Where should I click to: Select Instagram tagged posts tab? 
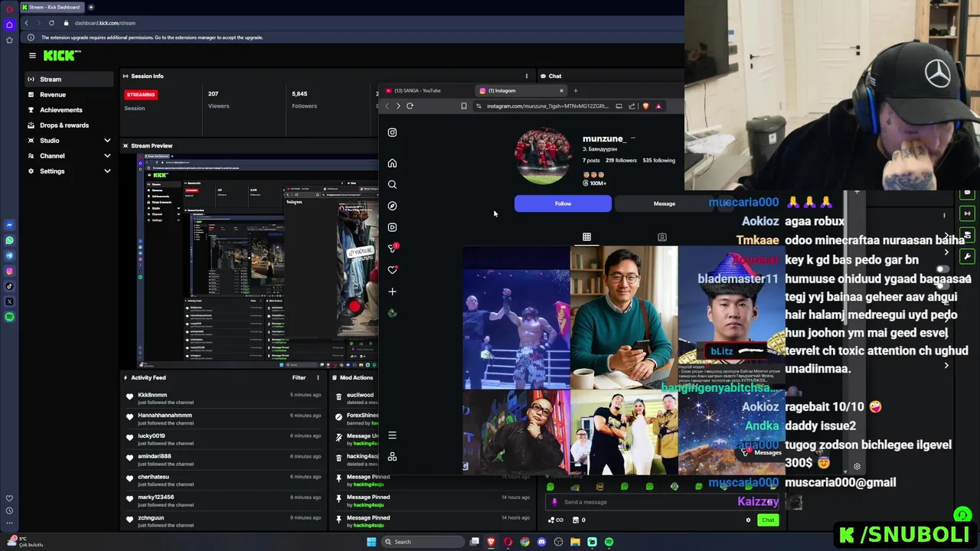pos(662,237)
